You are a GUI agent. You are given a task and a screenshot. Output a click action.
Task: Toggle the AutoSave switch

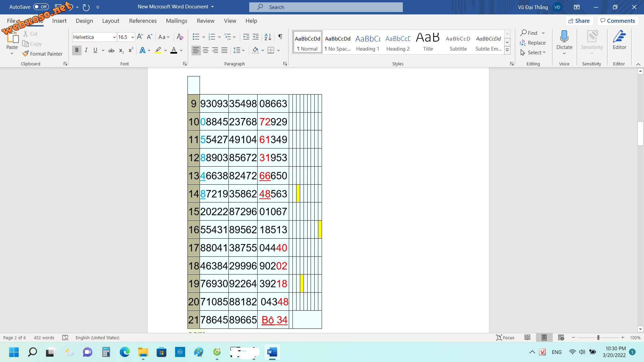pos(41,7)
